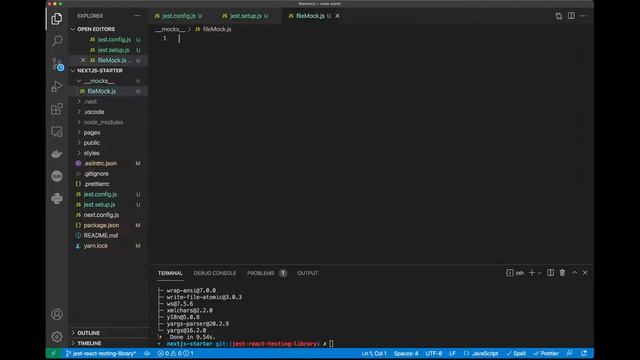Open the Source Control view
The width and height of the screenshot is (640, 360).
[57, 64]
